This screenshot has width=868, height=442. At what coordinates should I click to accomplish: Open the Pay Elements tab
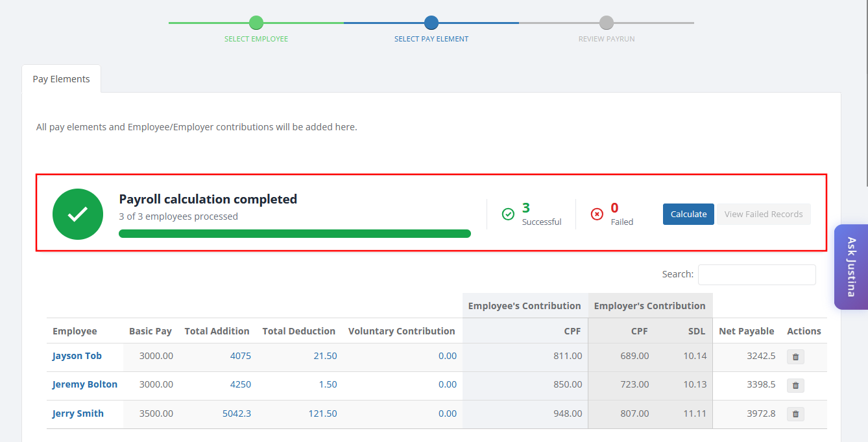(x=62, y=79)
